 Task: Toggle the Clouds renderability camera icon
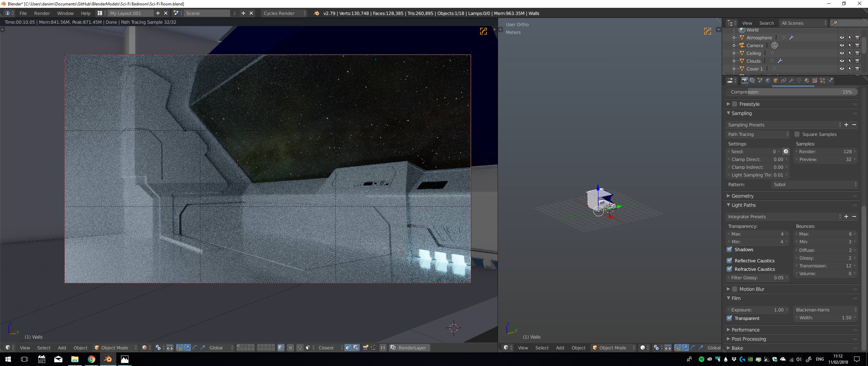[857, 61]
